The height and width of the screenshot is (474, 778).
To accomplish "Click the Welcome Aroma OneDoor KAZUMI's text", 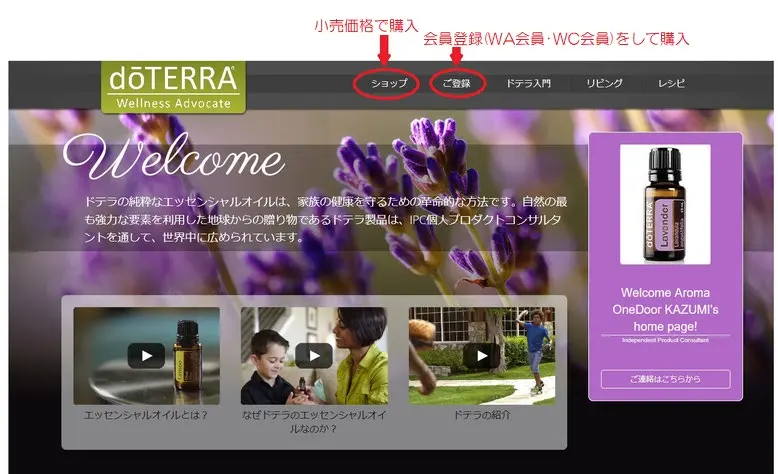I will [665, 310].
